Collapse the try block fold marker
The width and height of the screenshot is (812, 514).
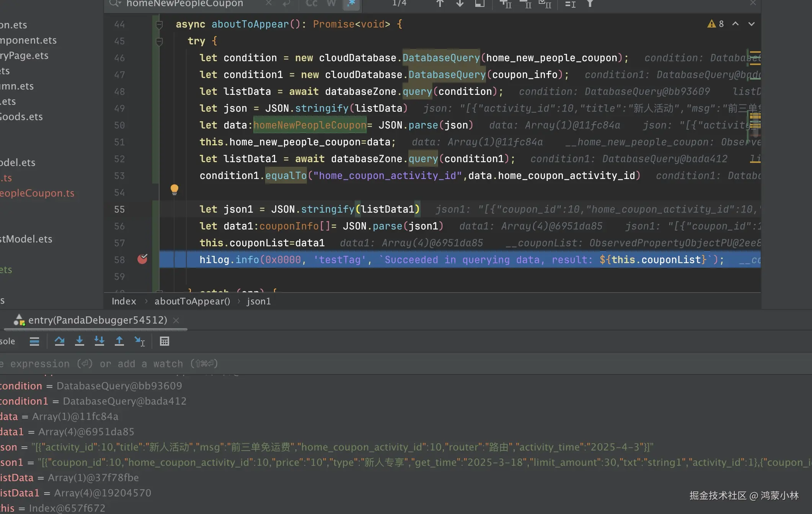pyautogui.click(x=159, y=41)
